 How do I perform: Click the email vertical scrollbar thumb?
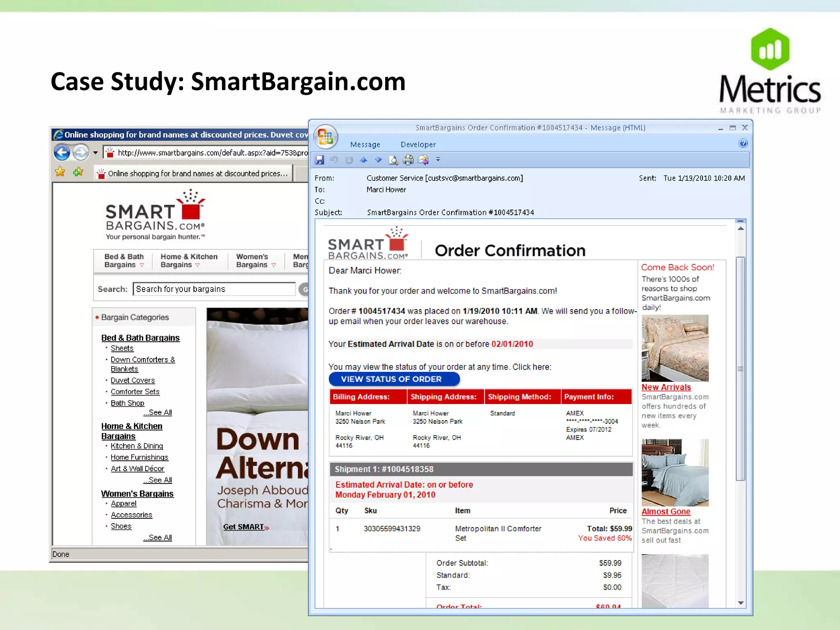point(740,368)
